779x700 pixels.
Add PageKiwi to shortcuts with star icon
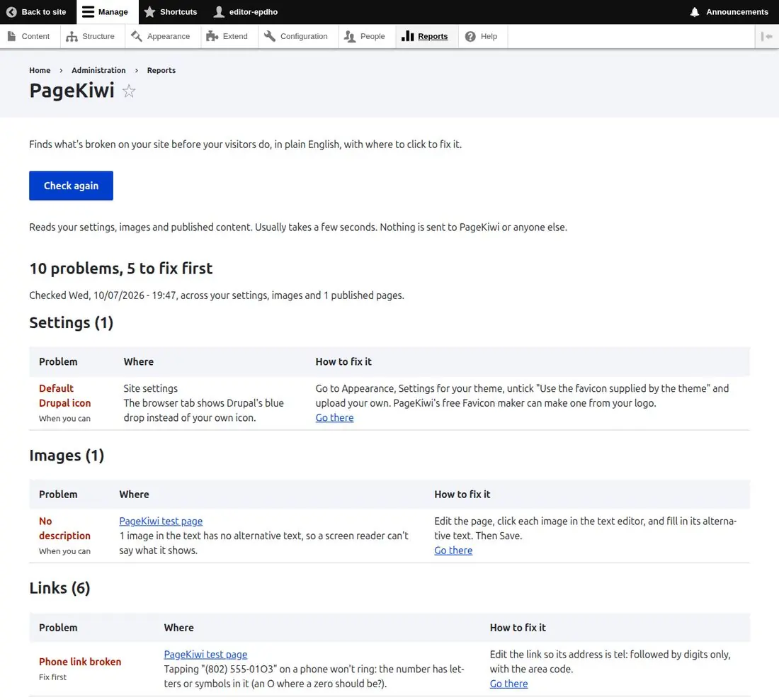[x=129, y=91]
